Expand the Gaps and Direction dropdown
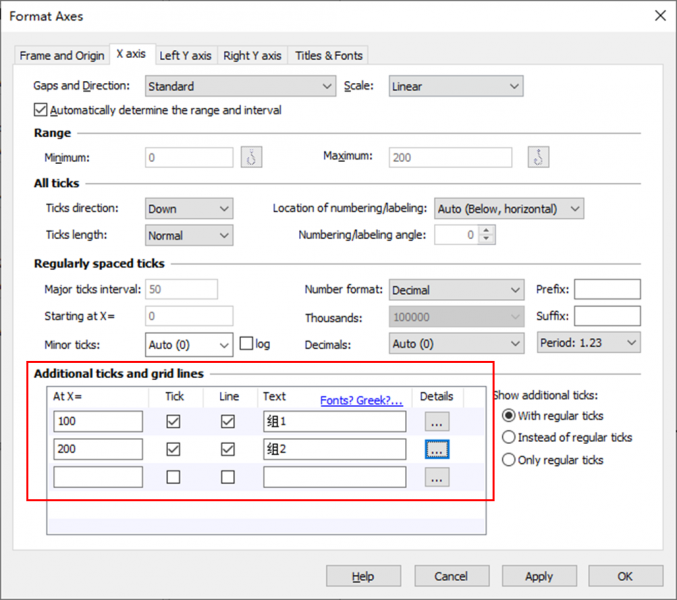Viewport: 677px width, 600px height. pyautogui.click(x=240, y=87)
